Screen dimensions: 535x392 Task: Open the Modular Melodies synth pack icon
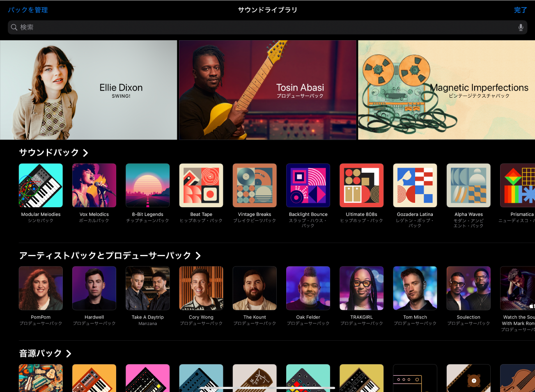tap(41, 185)
